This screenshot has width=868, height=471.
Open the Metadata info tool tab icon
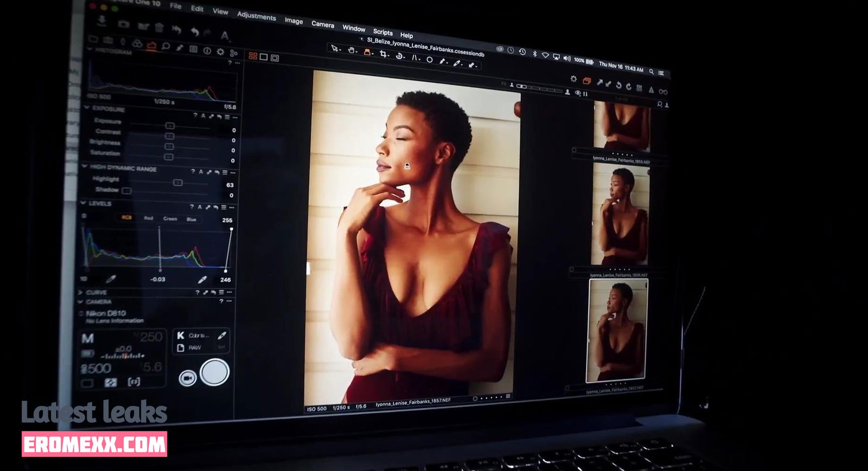(x=207, y=50)
